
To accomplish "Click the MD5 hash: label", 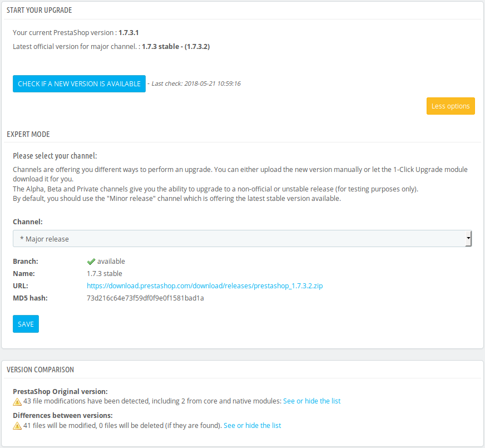I will 30,298.
